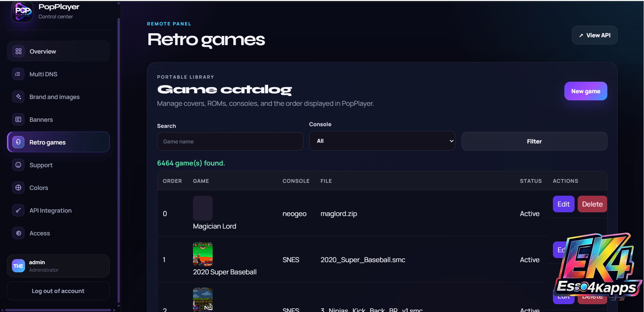Screen dimensions: 644x312
Task: Click the Support smiley icon
Action: click(x=18, y=165)
